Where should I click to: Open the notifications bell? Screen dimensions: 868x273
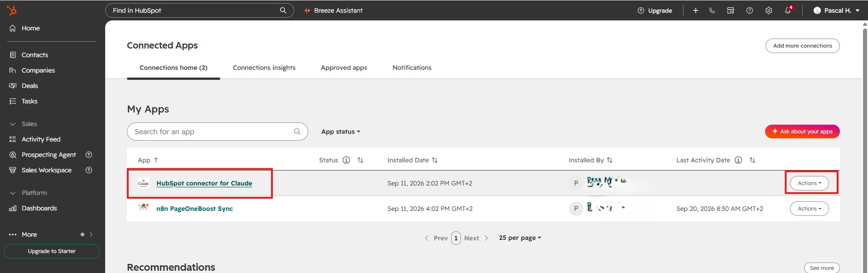pos(788,10)
